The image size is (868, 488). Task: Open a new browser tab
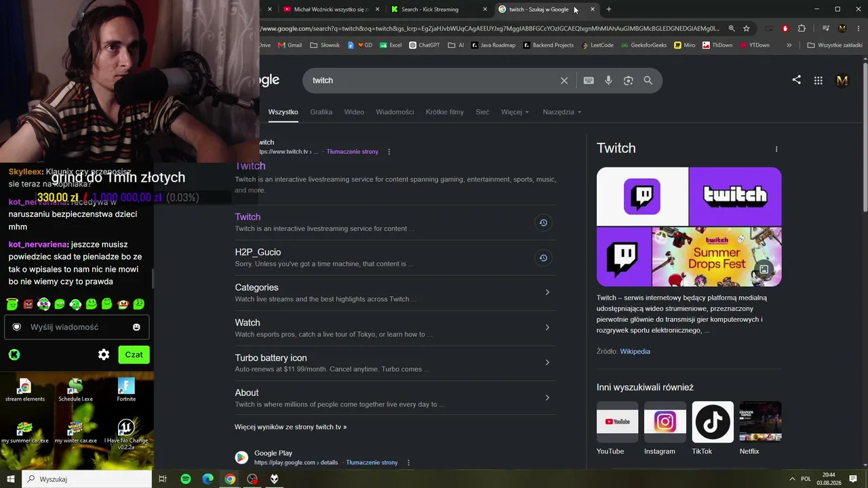point(609,9)
